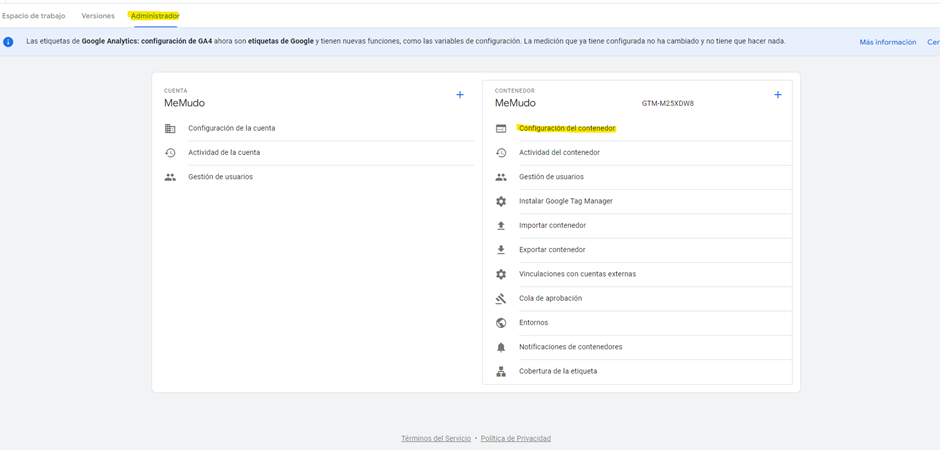The width and height of the screenshot is (940, 450).
Task: Click the hierarchy icon for tag coverage
Action: 501,372
